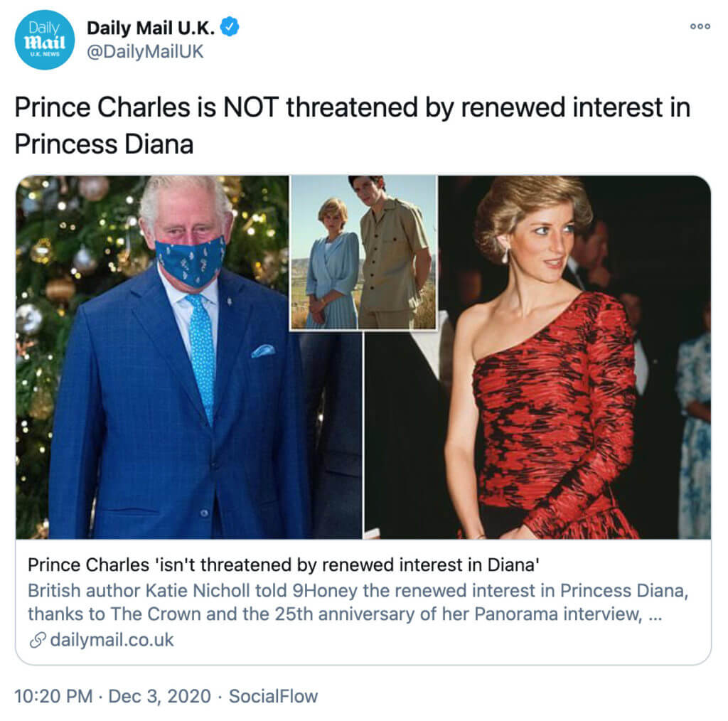Click the tweet text about Prince Charles
728x721 pixels.
(x=352, y=109)
